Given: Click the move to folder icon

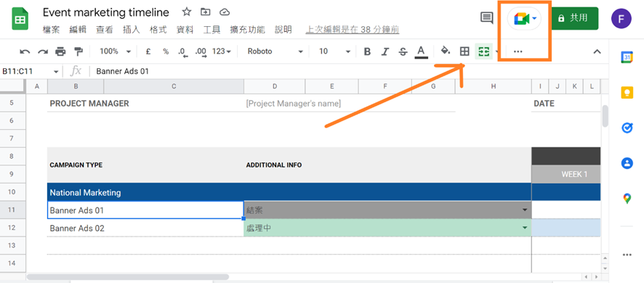Looking at the screenshot, I should (x=206, y=12).
